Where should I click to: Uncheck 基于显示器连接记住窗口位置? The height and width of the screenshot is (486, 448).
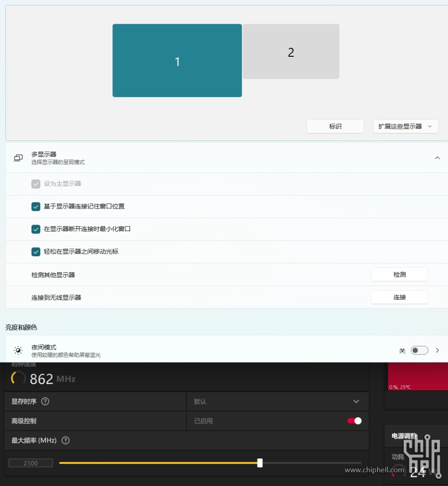[36, 206]
